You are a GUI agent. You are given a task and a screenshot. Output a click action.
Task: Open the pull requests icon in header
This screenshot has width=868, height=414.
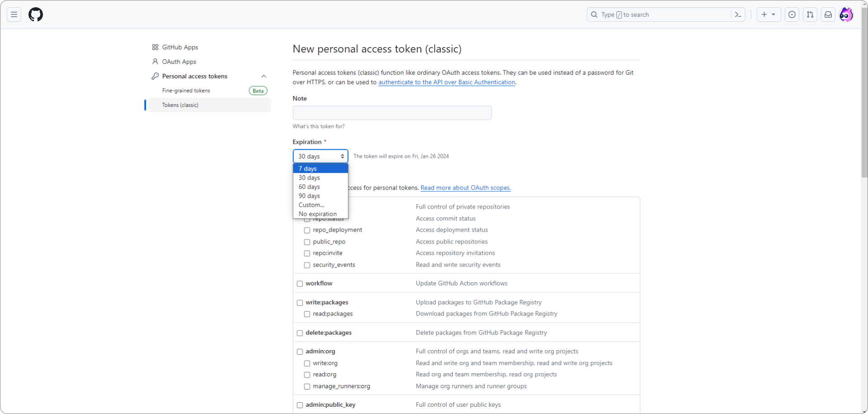[x=810, y=14]
